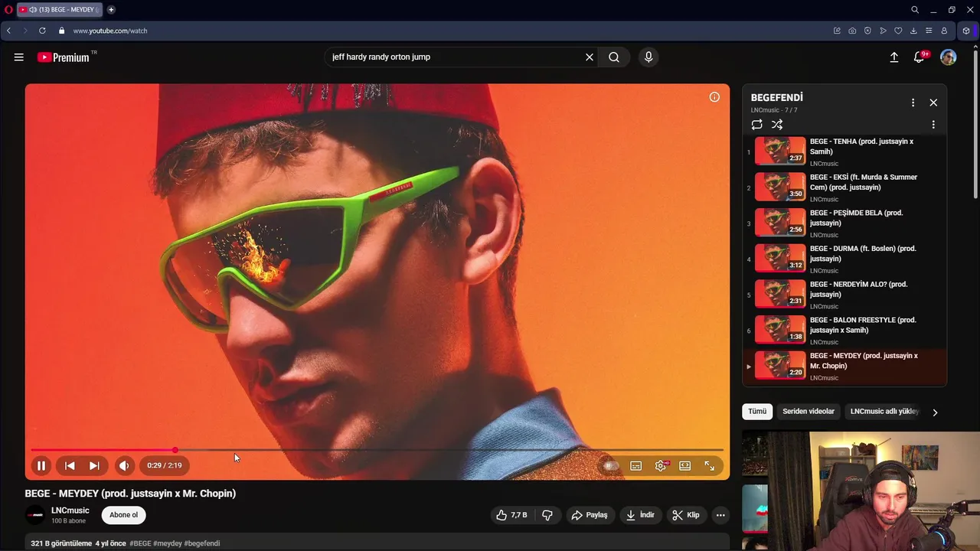Switch to theater mode
This screenshot has width=980, height=551.
685,465
